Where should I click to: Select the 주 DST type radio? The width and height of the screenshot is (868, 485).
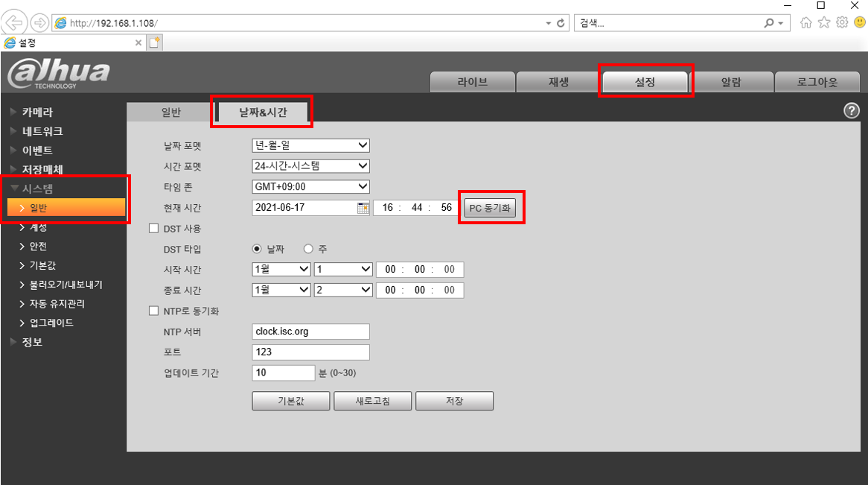[308, 249]
